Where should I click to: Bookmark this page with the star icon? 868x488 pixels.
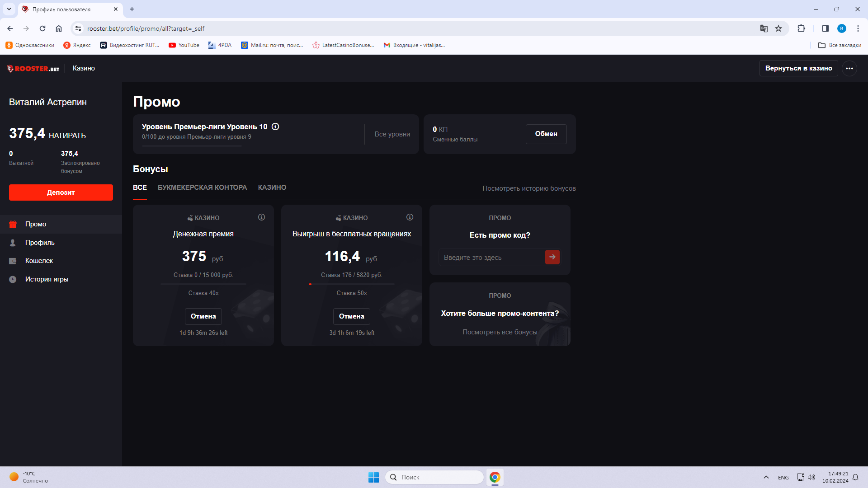click(x=778, y=28)
